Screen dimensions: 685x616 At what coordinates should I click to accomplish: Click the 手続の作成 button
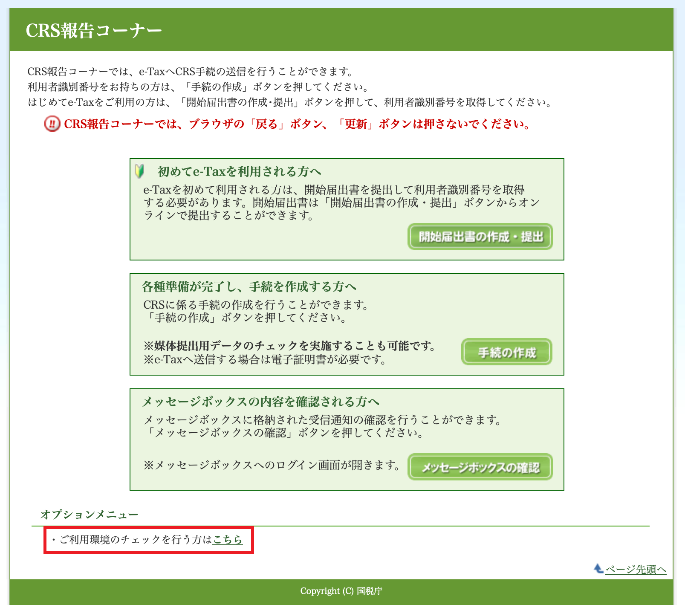click(507, 352)
